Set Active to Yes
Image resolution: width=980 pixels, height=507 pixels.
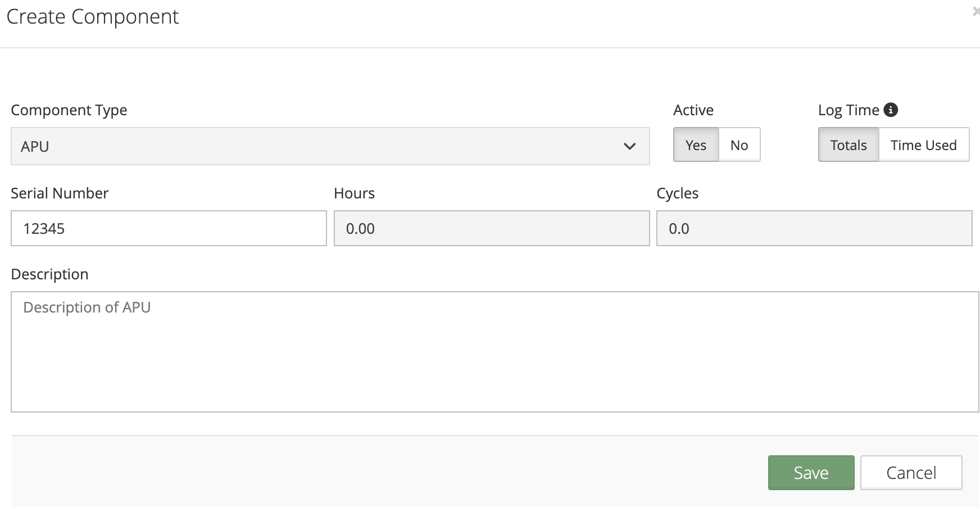[696, 145]
